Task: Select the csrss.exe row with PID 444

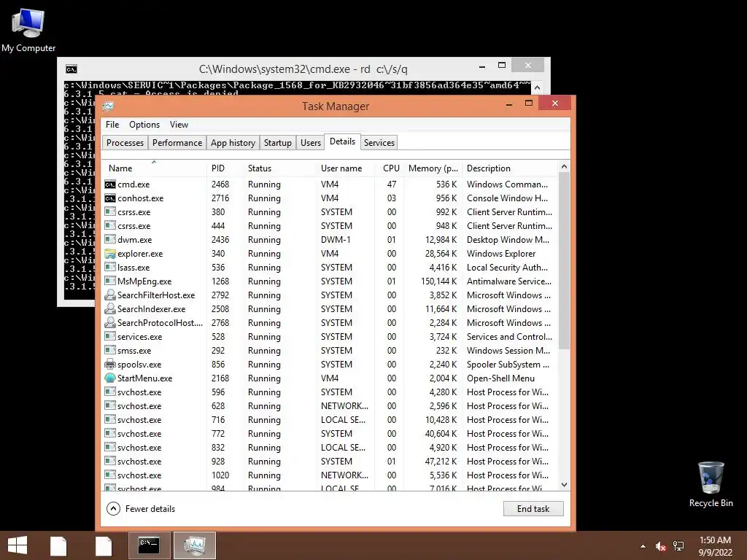Action: pos(329,226)
